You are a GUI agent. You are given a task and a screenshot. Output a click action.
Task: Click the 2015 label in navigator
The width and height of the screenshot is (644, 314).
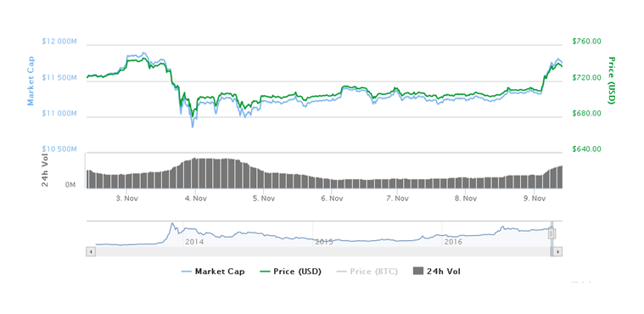click(323, 242)
